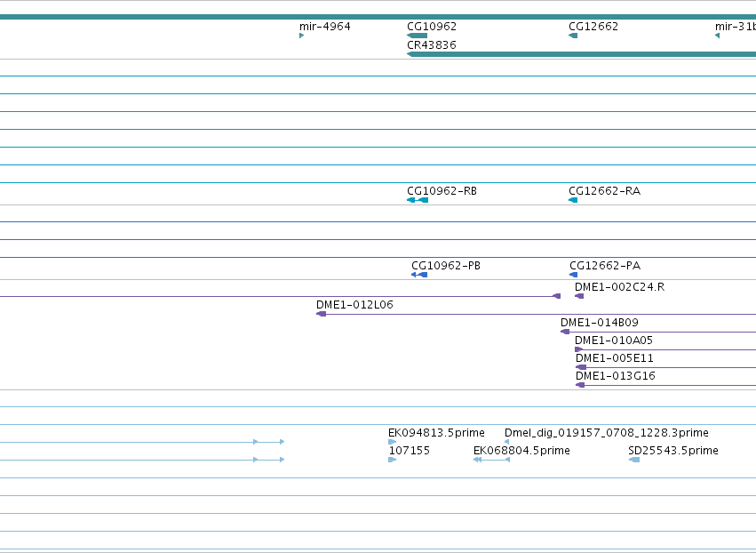Select the SD25543.5prime label

pyautogui.click(x=673, y=451)
